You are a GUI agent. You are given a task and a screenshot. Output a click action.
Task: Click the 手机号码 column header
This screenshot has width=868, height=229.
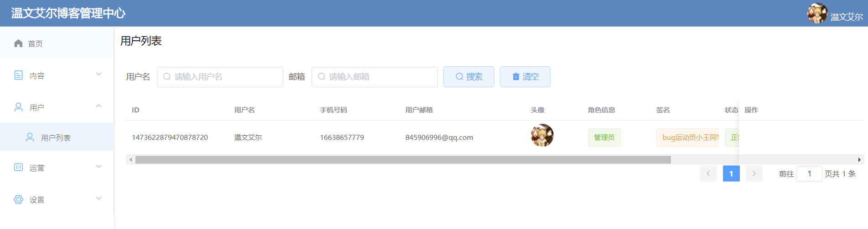333,110
